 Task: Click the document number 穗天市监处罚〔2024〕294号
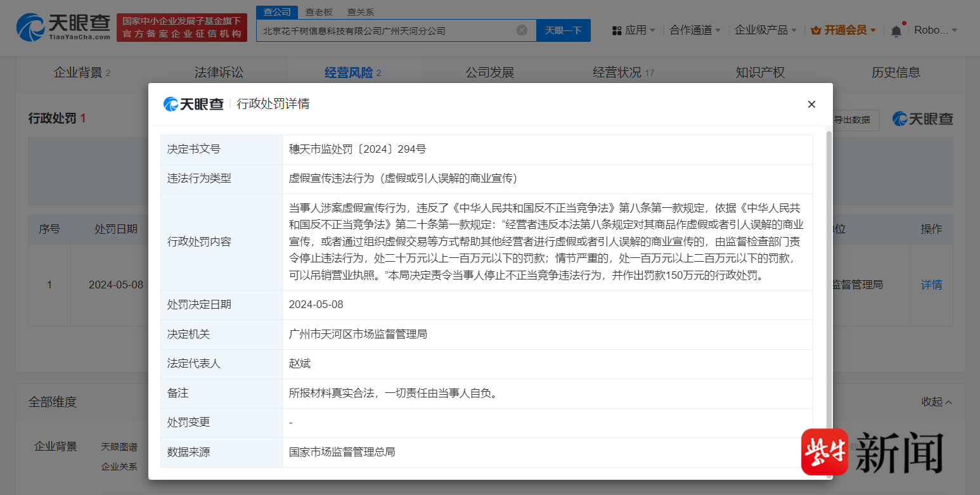point(358,149)
